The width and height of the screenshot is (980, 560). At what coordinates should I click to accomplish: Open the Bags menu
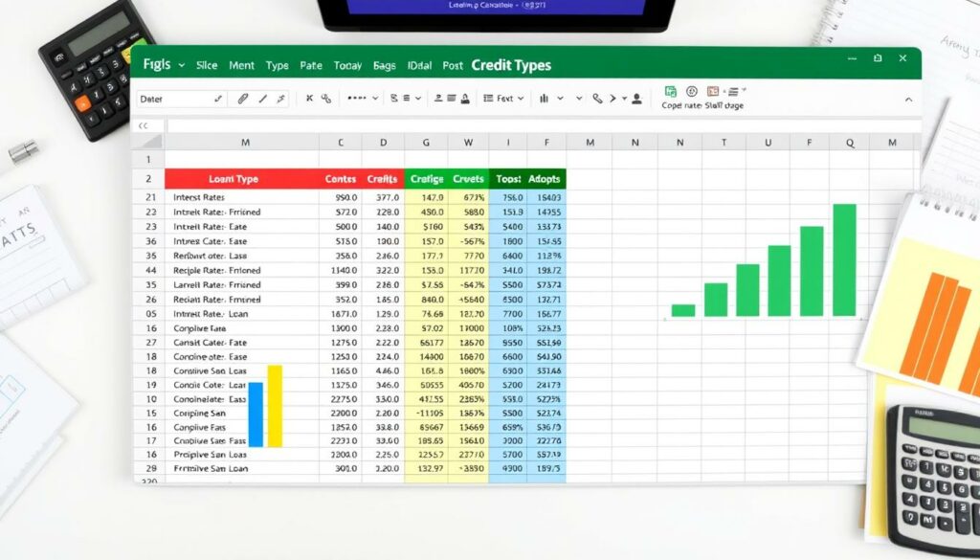(x=385, y=65)
